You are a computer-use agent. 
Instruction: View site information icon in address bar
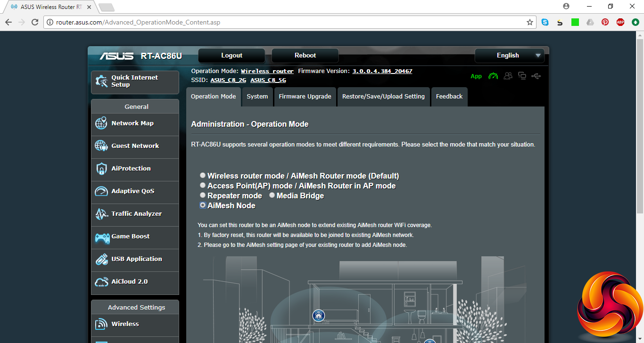(50, 22)
